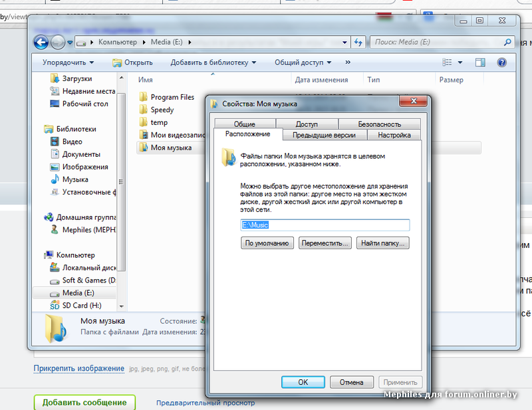Click the E:\Music location path field
Viewport: 532px width, 410px height.
325,225
